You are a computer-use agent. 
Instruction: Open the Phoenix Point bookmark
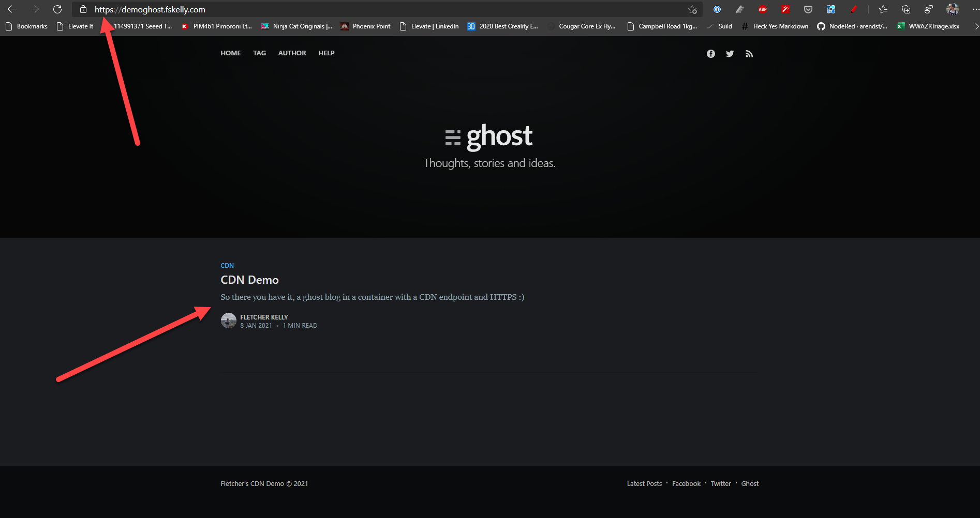point(366,26)
